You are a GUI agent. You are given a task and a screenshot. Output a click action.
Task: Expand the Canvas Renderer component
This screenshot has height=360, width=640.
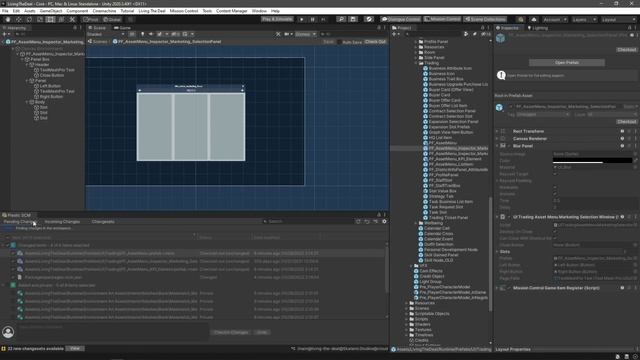[x=497, y=139]
